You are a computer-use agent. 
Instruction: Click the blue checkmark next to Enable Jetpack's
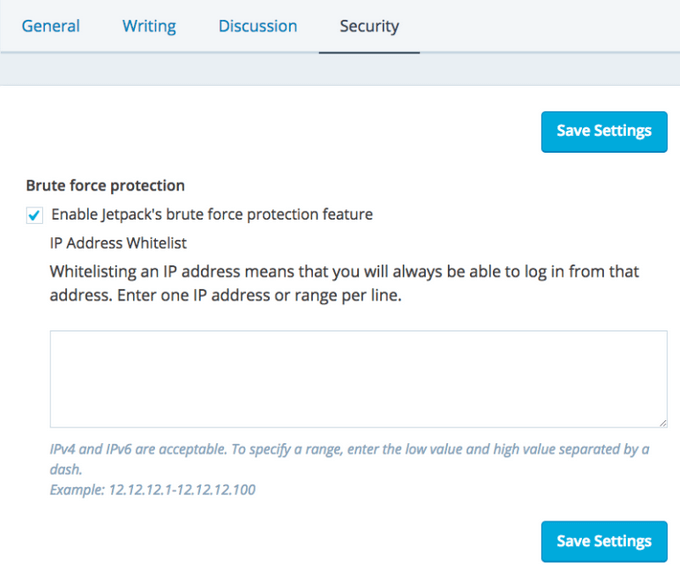point(35,215)
